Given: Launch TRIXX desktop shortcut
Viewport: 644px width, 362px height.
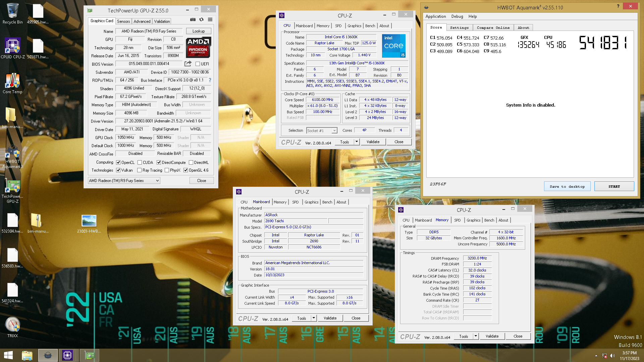Looking at the screenshot, I should (13, 327).
